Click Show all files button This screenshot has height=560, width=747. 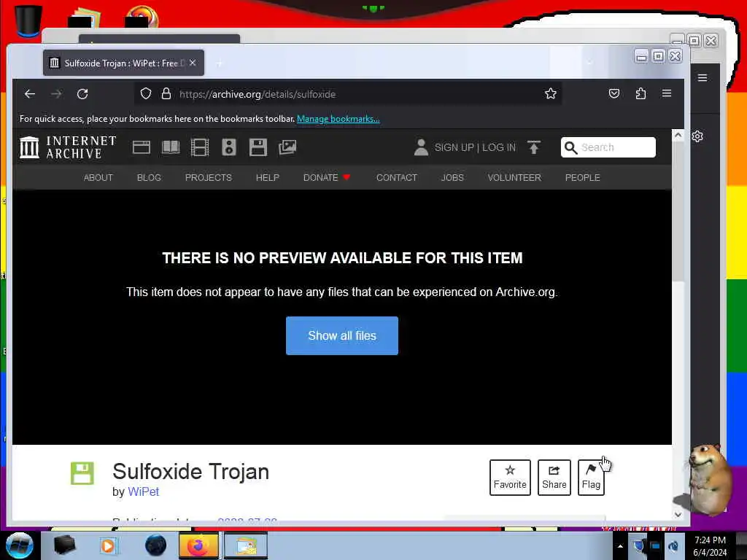pyautogui.click(x=342, y=335)
